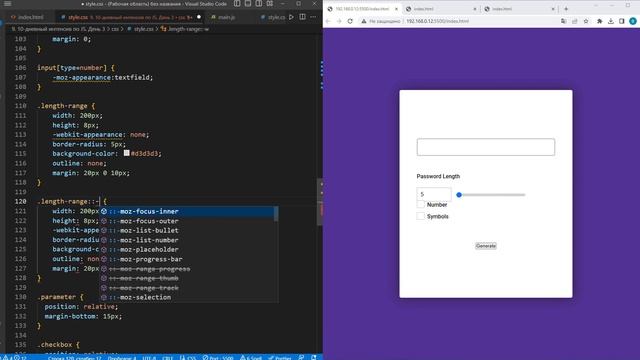This screenshot has height=360, width=640.
Task: Click the unsaved dot on active style.css tab
Action: tap(199, 17)
